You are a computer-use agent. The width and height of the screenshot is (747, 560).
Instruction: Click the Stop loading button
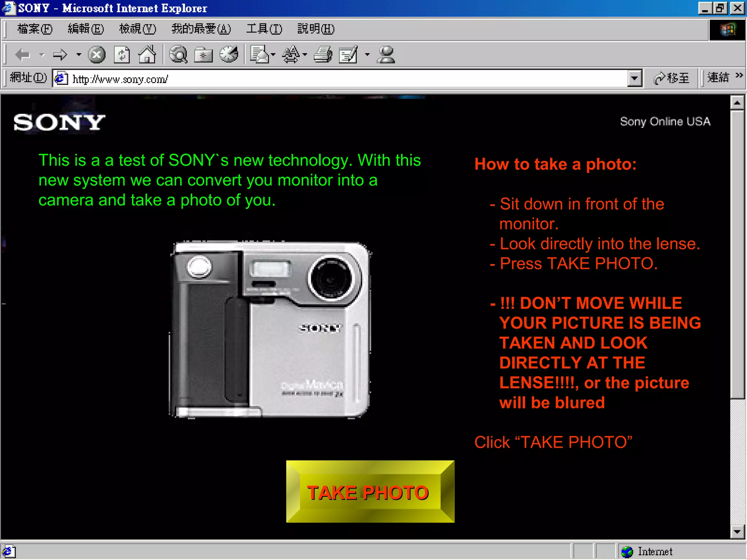pos(97,55)
